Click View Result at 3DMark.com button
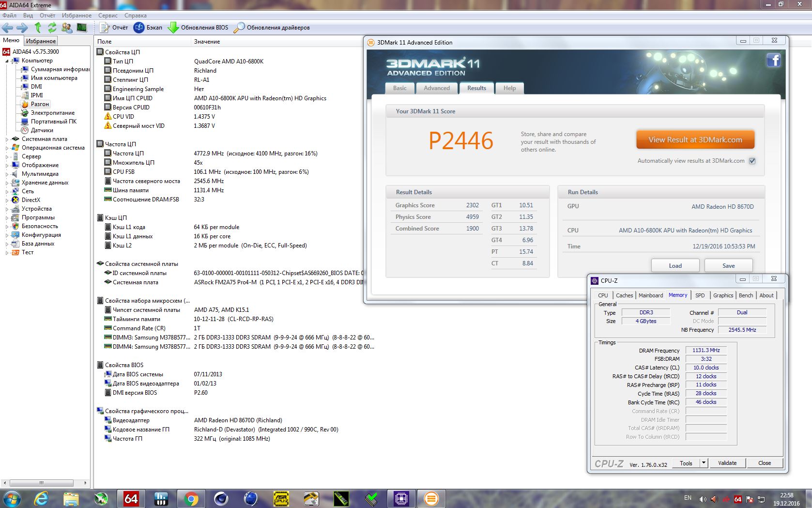 (x=695, y=139)
